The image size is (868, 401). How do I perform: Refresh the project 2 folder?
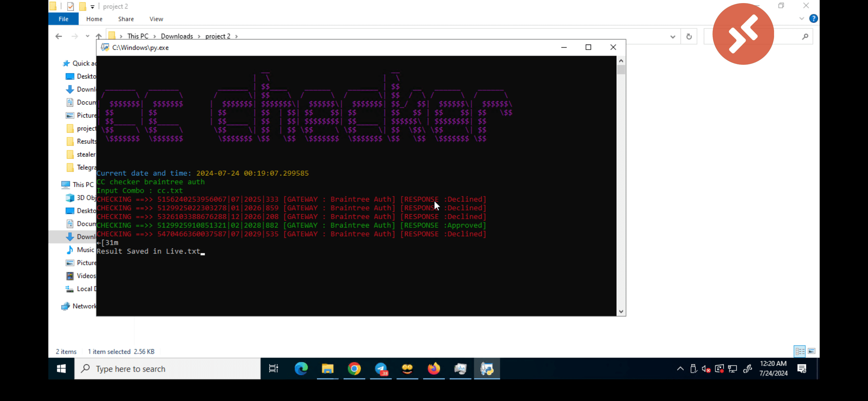(x=689, y=36)
